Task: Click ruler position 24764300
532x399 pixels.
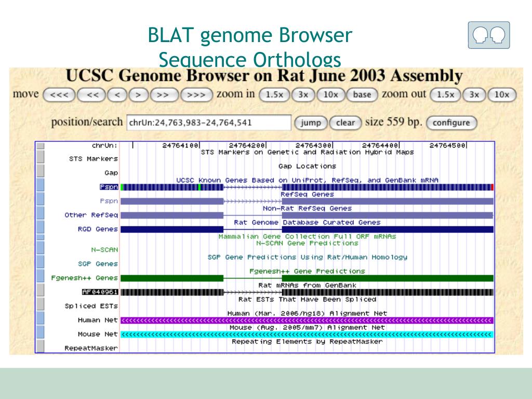Action: click(x=314, y=145)
